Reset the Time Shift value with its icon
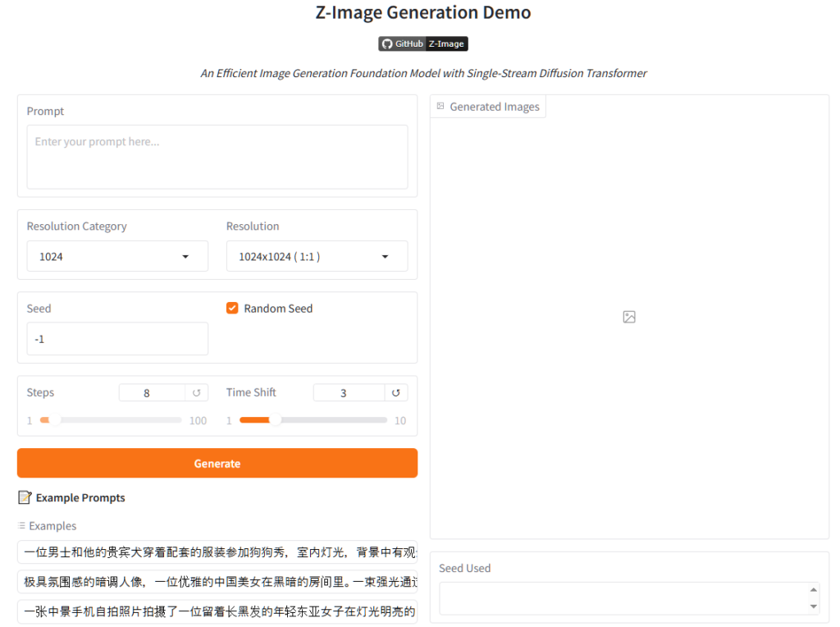Viewport: 840px width, 627px height. click(396, 393)
